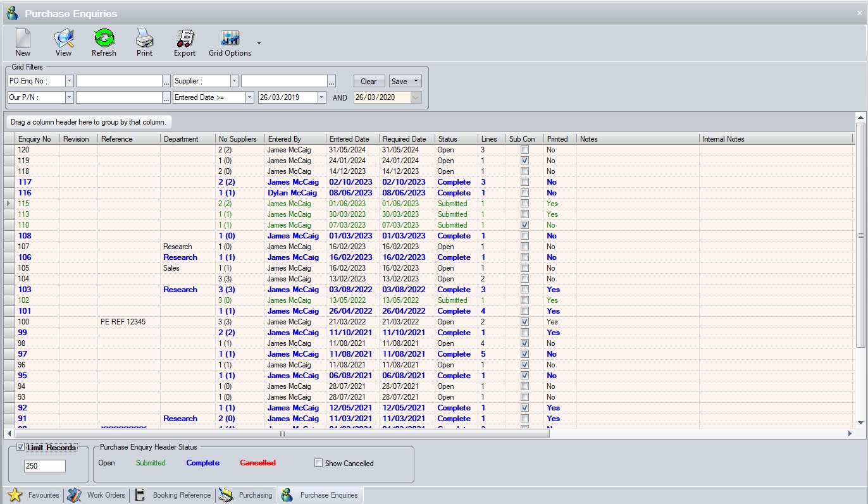Open the View toolbar icon
The height and width of the screenshot is (504, 868).
(63, 42)
